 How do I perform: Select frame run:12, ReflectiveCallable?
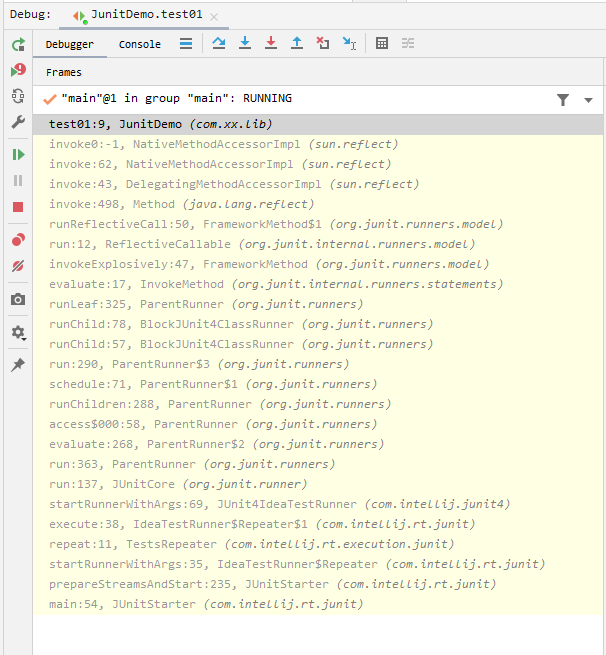318,244
